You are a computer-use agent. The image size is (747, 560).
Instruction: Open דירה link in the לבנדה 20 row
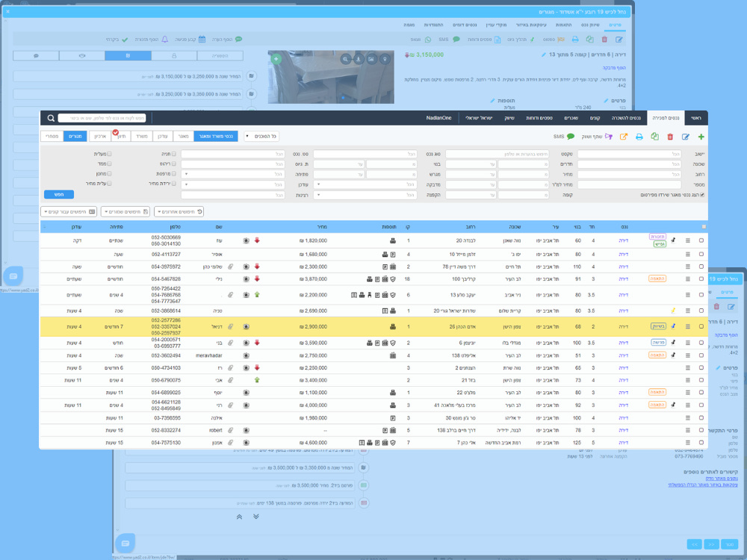pos(623,240)
